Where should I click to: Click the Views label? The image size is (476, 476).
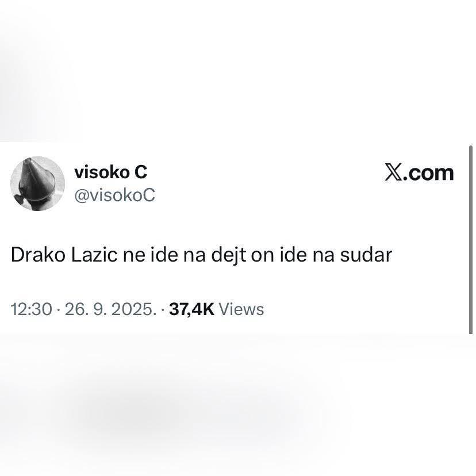click(241, 309)
